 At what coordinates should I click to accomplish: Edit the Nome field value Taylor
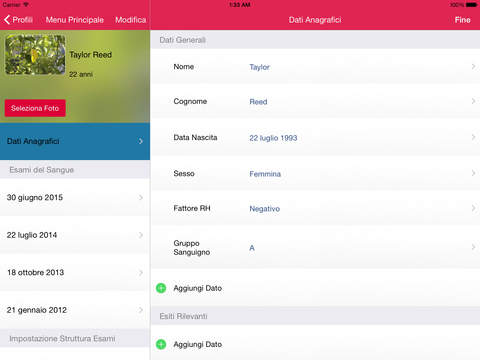pyautogui.click(x=259, y=67)
